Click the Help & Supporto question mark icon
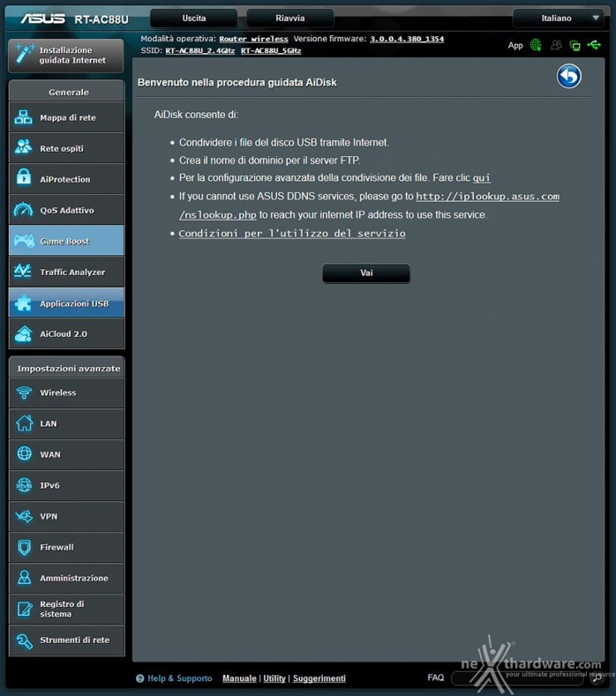Image resolution: width=616 pixels, height=696 pixels. coord(140,678)
